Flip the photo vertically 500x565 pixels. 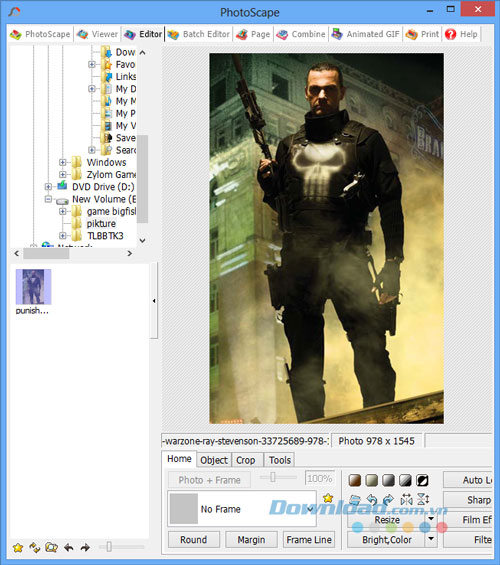pos(423,499)
